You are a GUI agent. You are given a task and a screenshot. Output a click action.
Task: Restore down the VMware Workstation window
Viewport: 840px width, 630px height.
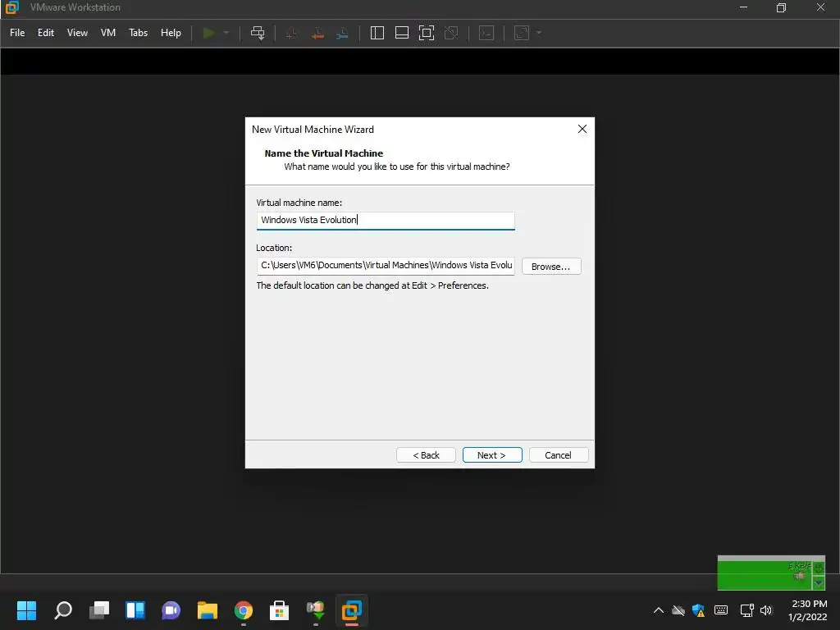[781, 7]
